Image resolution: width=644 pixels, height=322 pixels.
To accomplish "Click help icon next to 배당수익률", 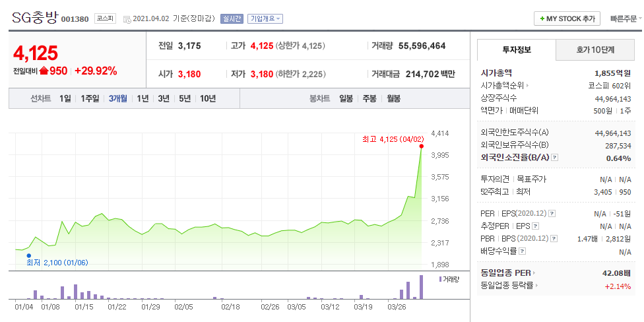I will tap(522, 251).
